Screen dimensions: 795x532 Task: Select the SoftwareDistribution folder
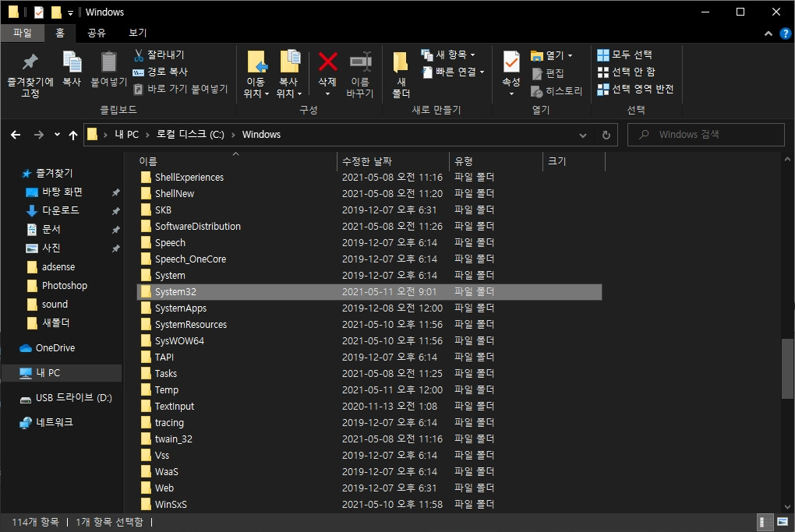tap(198, 227)
